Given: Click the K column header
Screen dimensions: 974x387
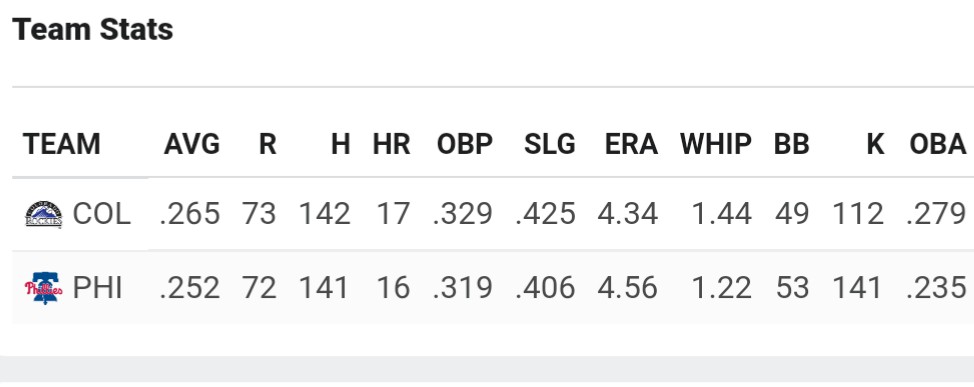Looking at the screenshot, I should pos(875,144).
